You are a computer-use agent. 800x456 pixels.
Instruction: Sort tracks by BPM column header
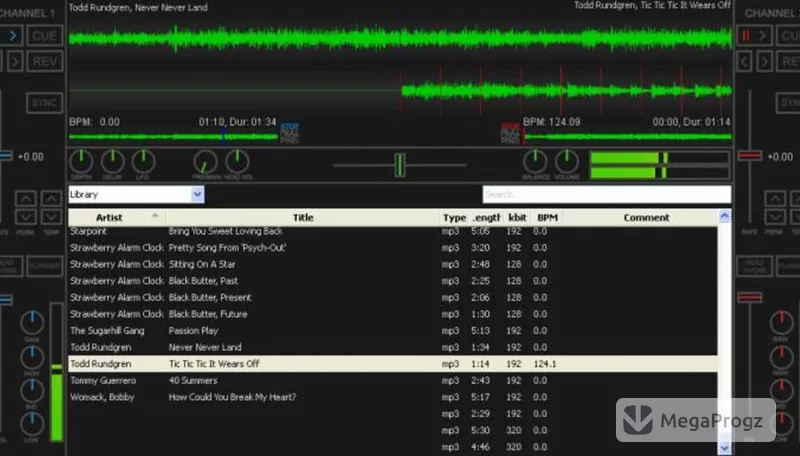(547, 217)
